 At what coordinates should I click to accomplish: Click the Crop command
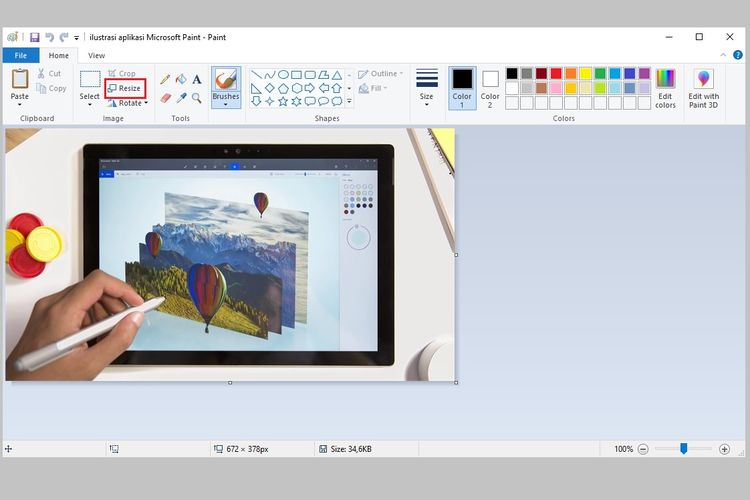click(x=121, y=73)
